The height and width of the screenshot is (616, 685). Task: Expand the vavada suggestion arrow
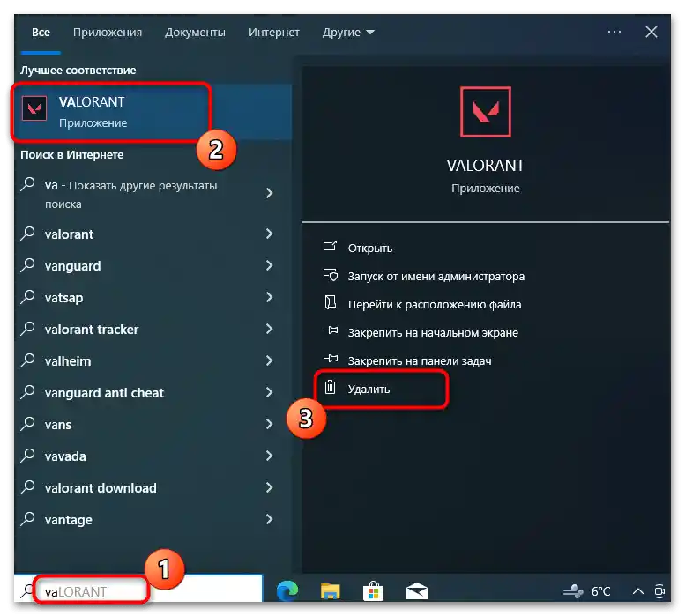pyautogui.click(x=270, y=456)
